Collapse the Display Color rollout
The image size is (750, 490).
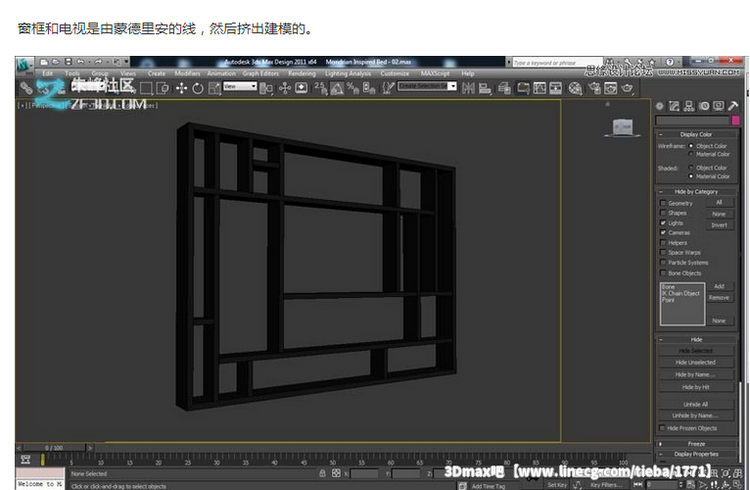pos(696,134)
